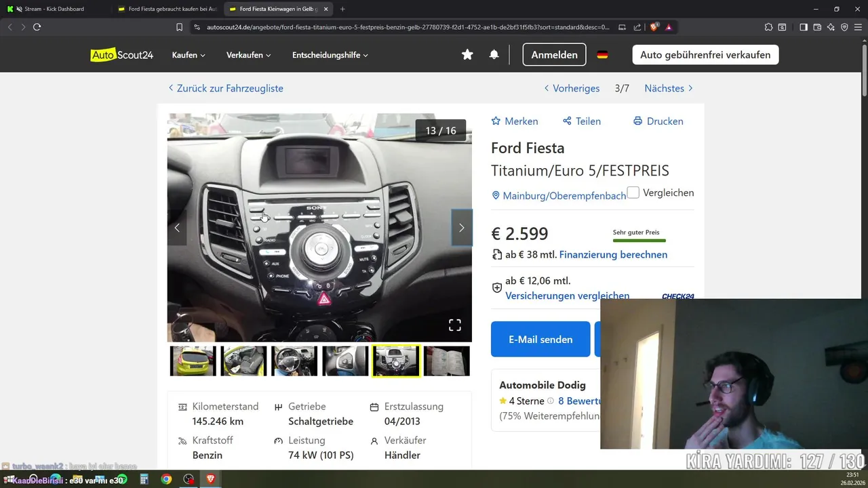Click Sehr guter Preis rating indicator
Screen dimensions: 868x488
[639, 235]
